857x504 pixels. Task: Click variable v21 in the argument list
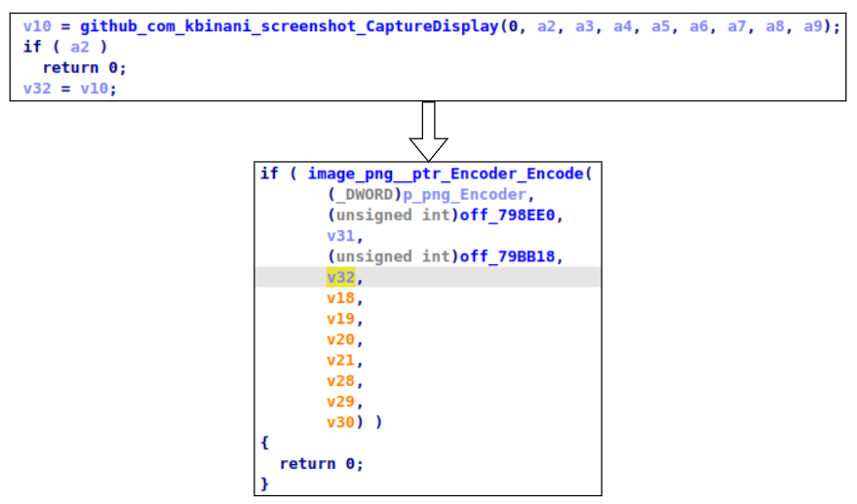click(340, 361)
